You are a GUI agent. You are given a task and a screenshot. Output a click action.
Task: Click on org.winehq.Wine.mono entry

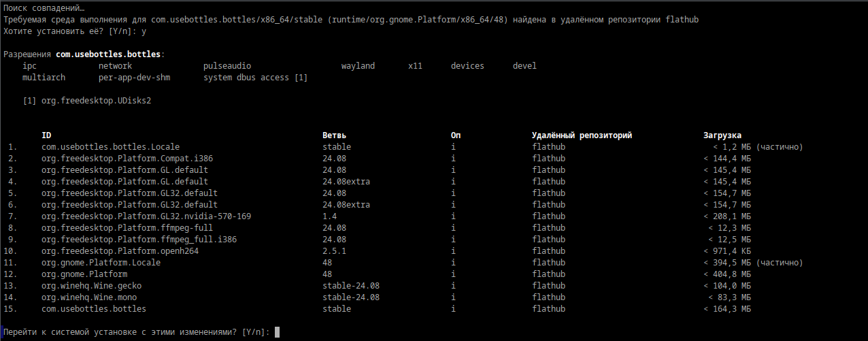tap(89, 297)
